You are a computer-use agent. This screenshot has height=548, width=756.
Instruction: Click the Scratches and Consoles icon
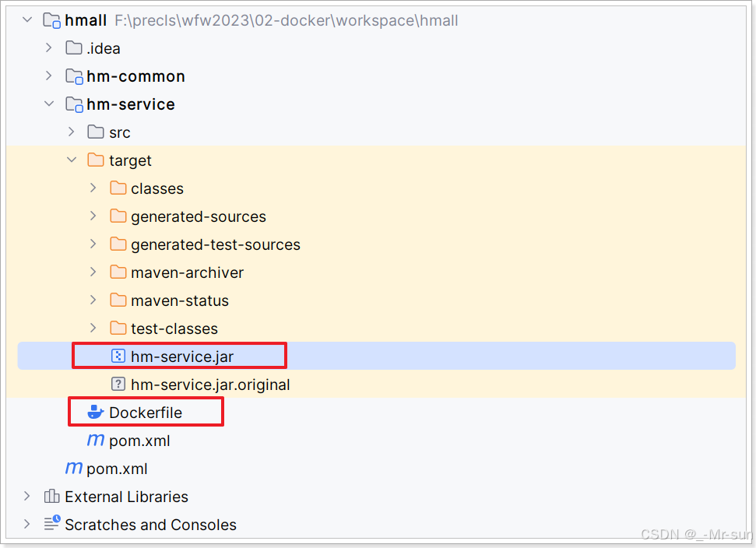coord(52,523)
